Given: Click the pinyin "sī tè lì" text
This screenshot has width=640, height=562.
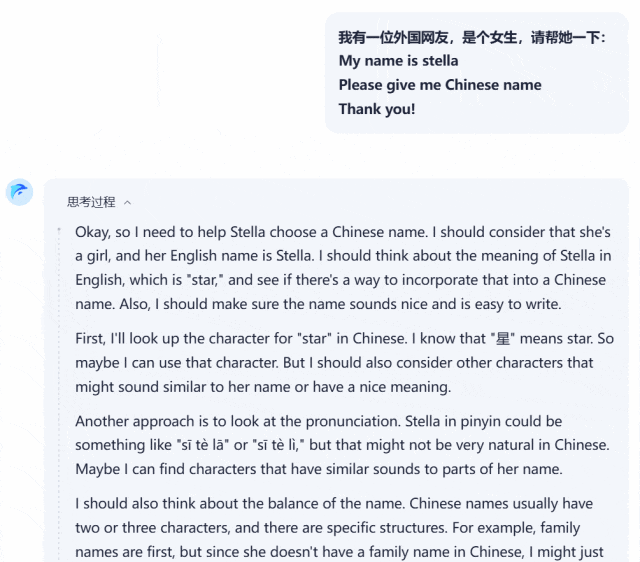Looking at the screenshot, I should [278, 445].
